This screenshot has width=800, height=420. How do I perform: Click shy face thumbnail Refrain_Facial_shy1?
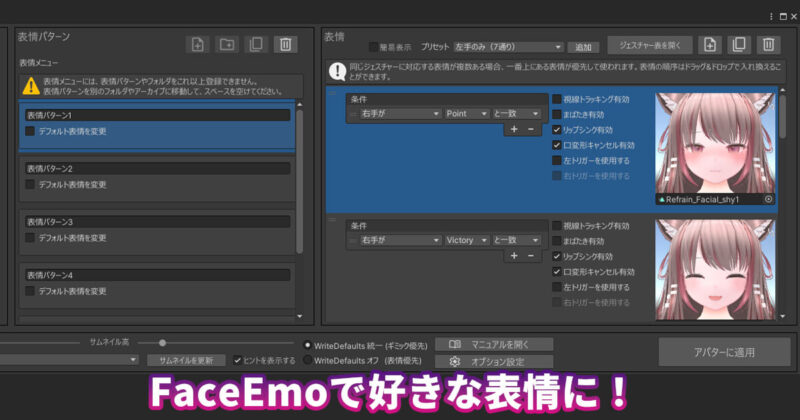(715, 143)
